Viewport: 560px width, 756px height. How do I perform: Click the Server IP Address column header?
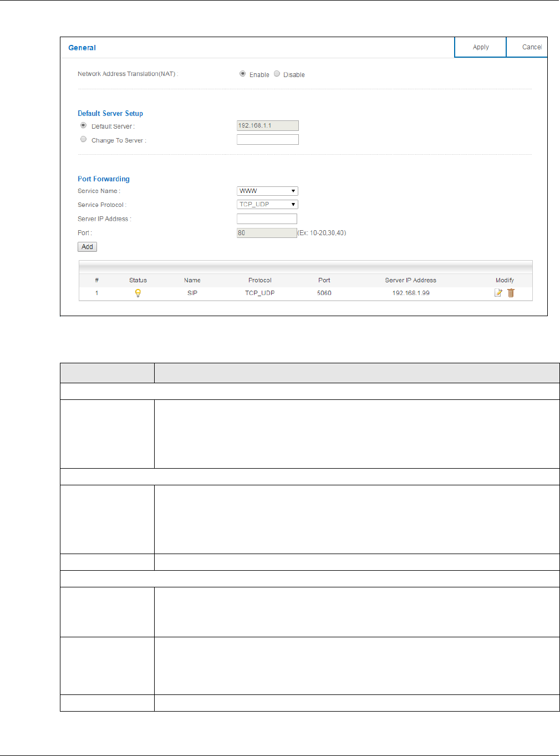[411, 280]
